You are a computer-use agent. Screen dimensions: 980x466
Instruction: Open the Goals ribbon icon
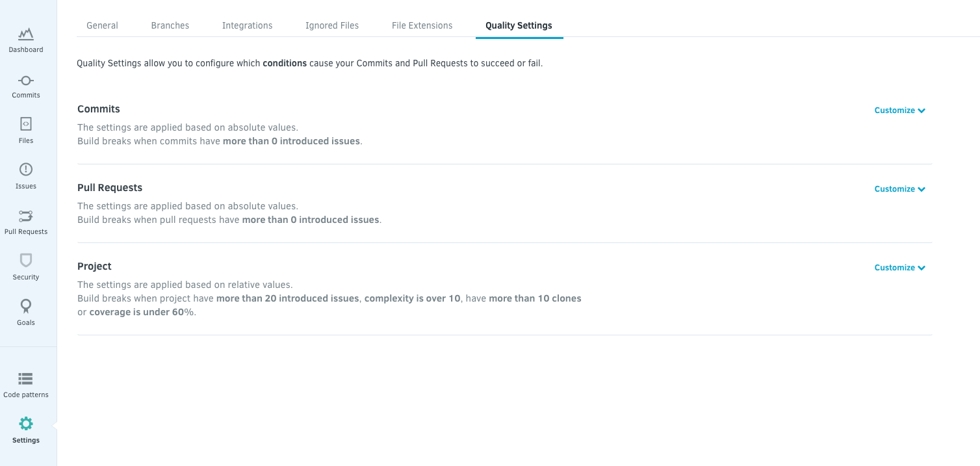pyautogui.click(x=26, y=306)
